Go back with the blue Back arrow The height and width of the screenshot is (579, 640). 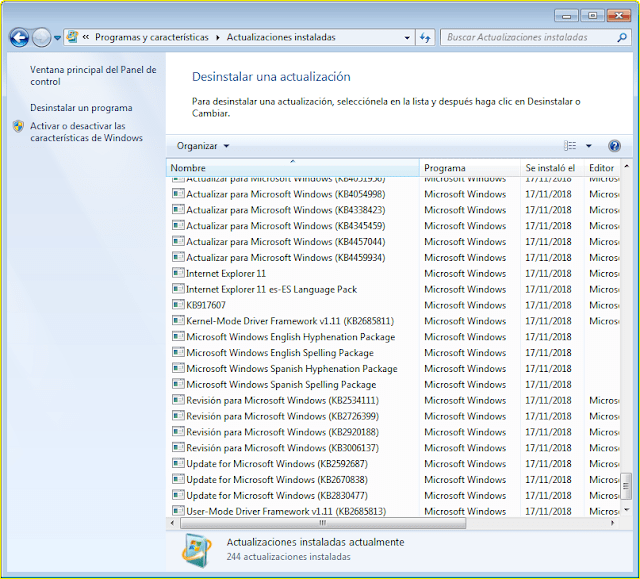click(x=19, y=38)
